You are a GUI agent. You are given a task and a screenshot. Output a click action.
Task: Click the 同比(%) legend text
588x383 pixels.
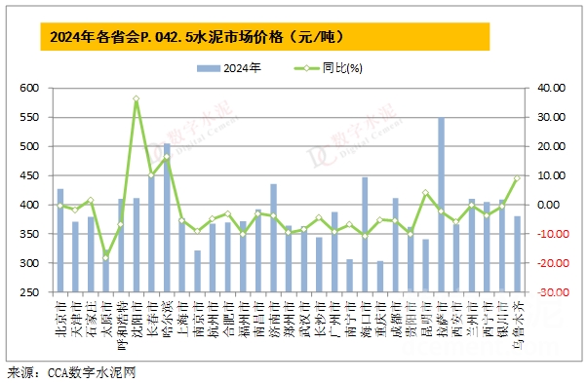click(x=342, y=68)
